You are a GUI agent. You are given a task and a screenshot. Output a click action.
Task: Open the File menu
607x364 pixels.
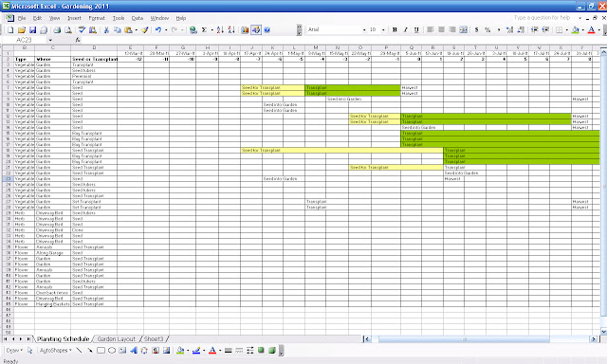coord(22,18)
